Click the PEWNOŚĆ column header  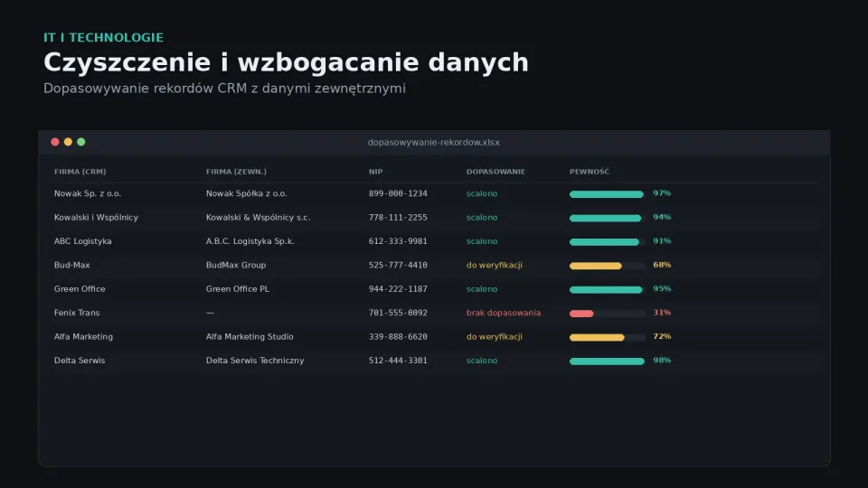[590, 172]
